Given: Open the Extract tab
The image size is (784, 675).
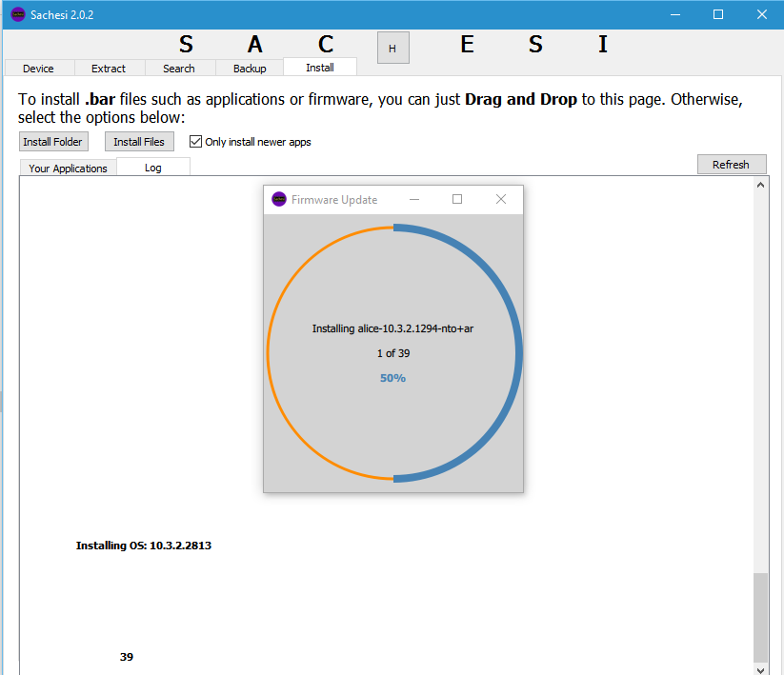Looking at the screenshot, I should [109, 69].
